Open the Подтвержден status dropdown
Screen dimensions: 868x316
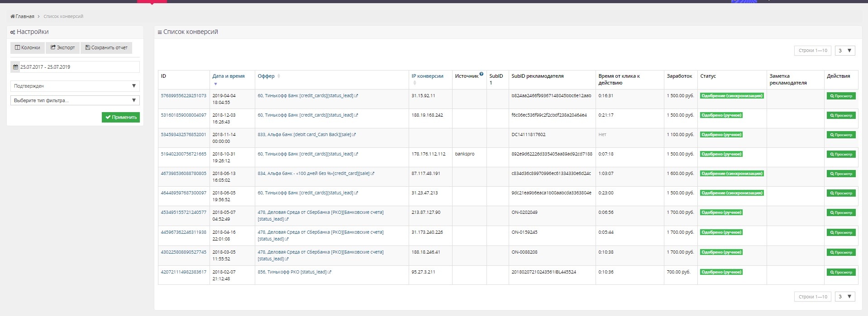click(x=75, y=86)
